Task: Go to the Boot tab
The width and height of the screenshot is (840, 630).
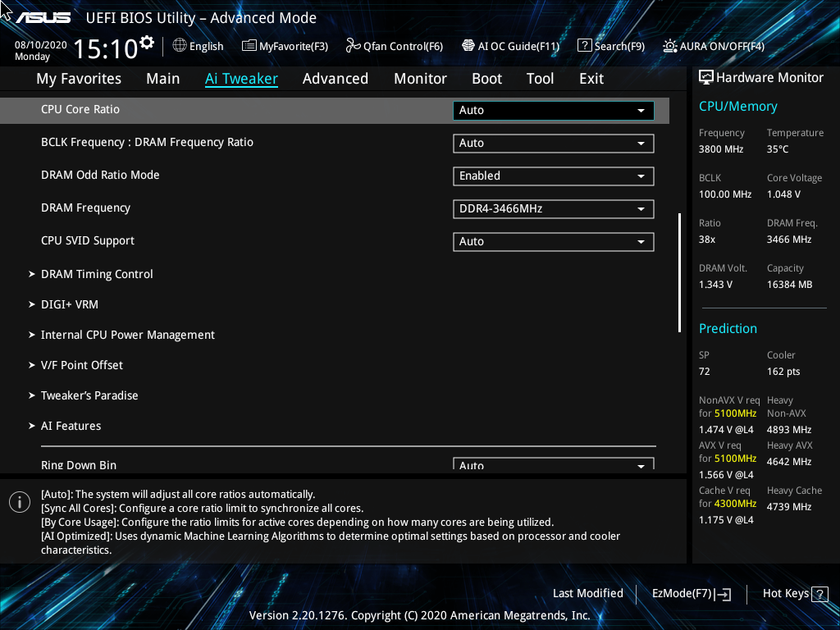Action: pos(487,79)
